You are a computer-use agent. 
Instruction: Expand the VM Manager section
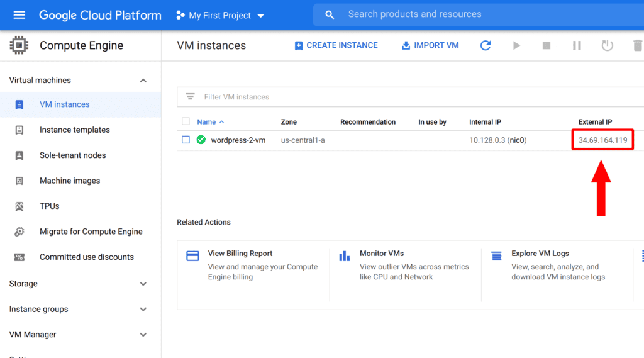tap(143, 335)
